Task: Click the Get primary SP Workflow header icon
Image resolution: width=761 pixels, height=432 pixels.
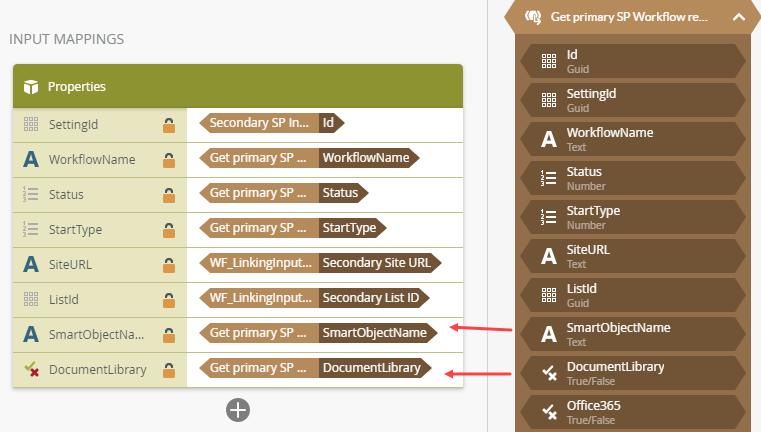Action: (x=534, y=17)
